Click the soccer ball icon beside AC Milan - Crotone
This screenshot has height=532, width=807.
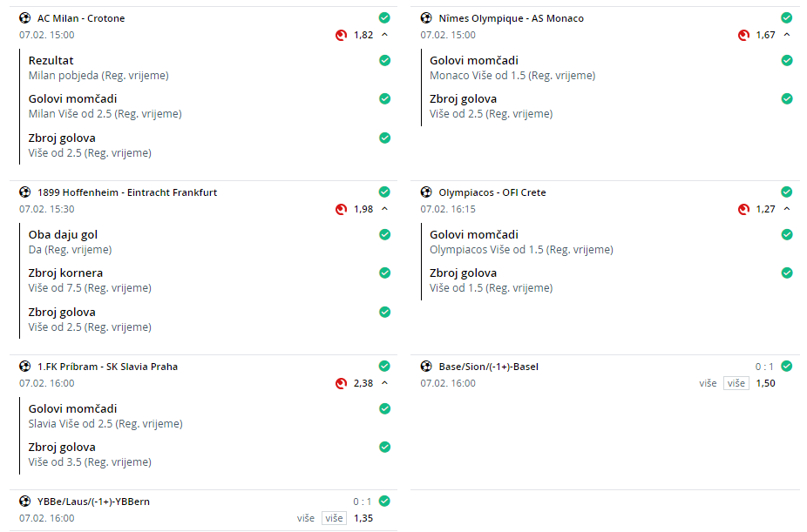point(24,18)
